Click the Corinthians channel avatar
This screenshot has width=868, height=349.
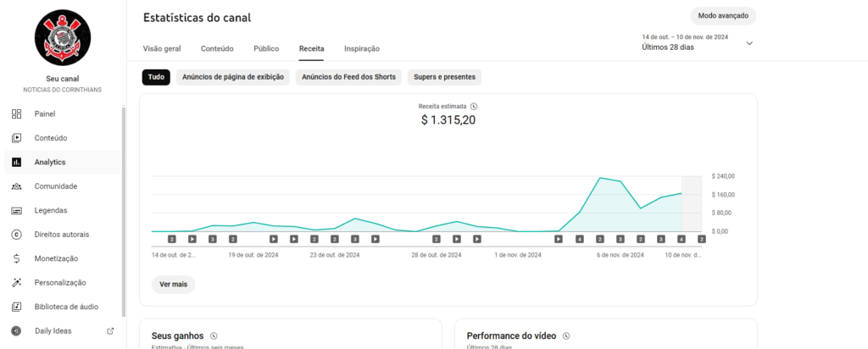pyautogui.click(x=63, y=37)
